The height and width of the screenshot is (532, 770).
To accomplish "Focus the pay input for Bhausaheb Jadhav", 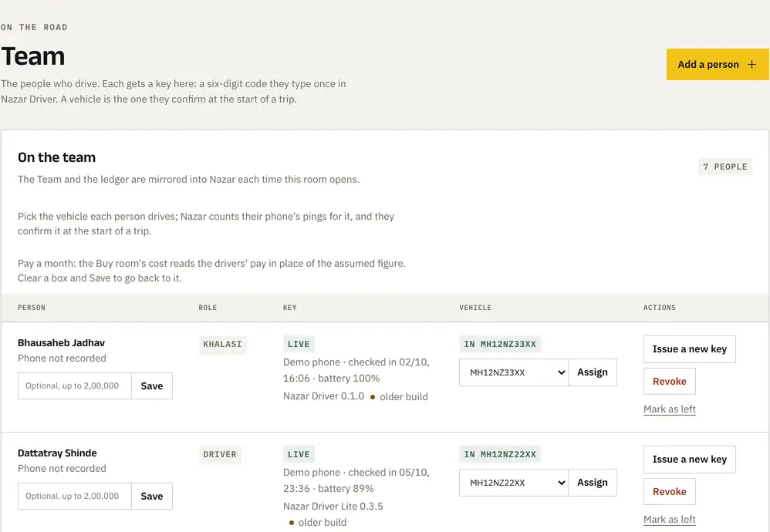I will pos(75,386).
